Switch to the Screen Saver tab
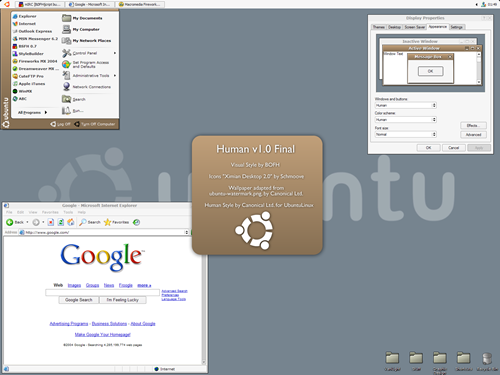The width and height of the screenshot is (500, 375). [x=415, y=27]
